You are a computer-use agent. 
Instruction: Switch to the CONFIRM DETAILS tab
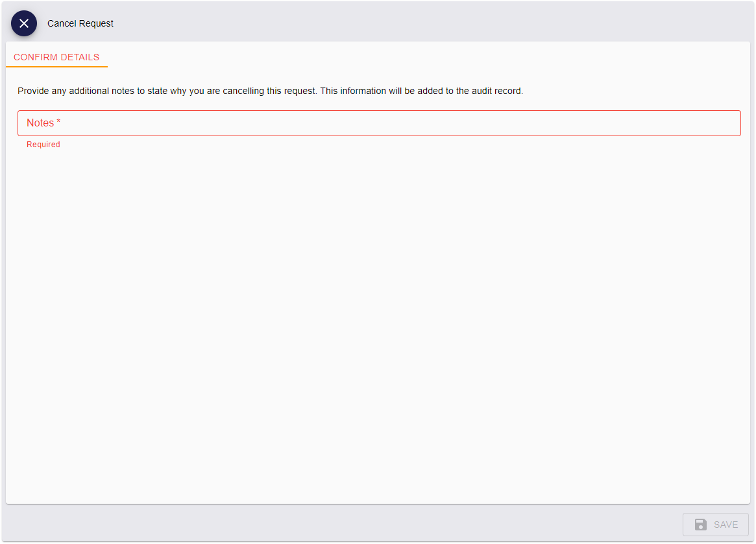pos(56,57)
